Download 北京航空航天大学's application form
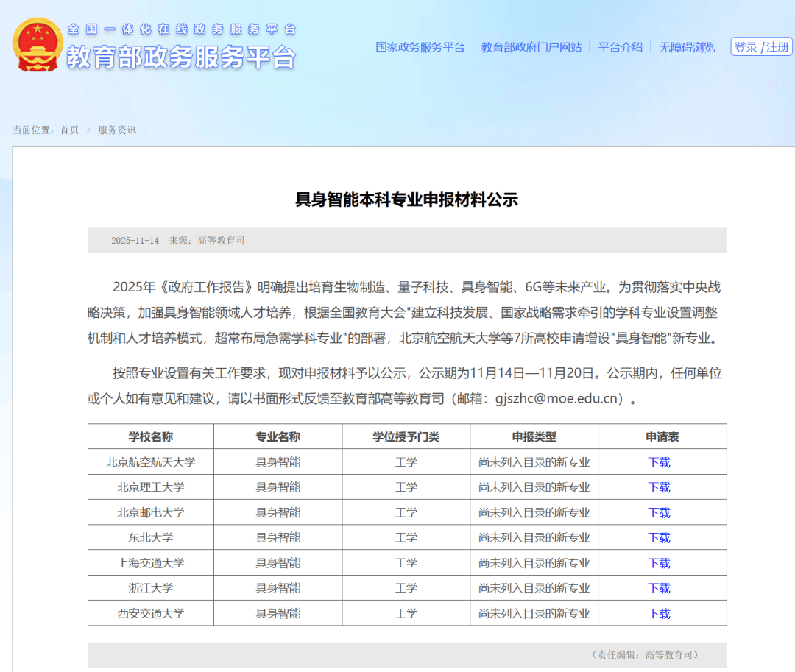 click(x=659, y=461)
